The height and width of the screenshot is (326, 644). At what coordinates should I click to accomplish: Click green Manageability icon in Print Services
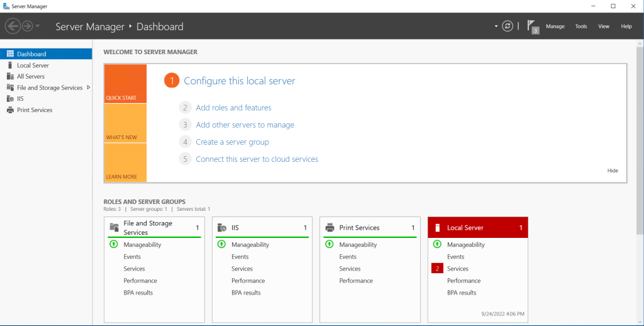pyautogui.click(x=329, y=244)
